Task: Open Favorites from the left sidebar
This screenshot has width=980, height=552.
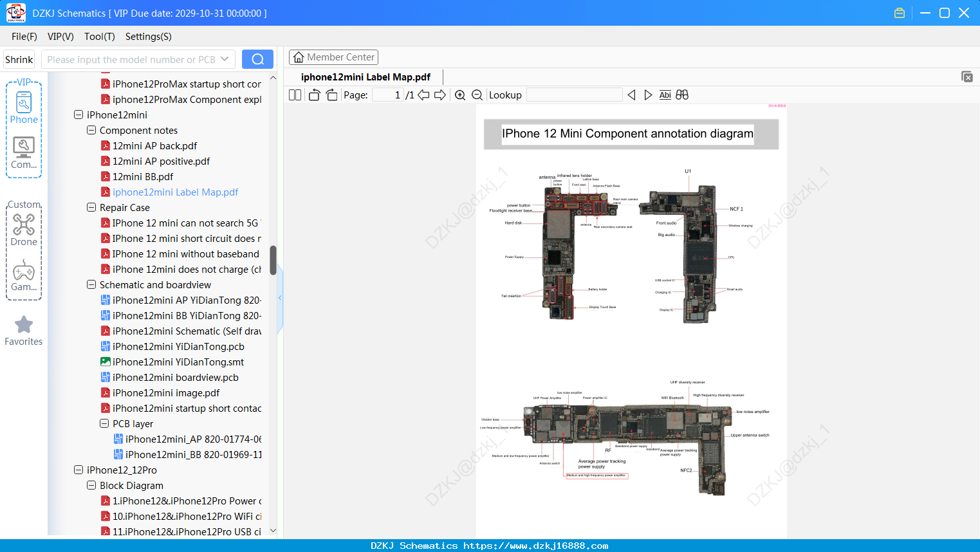Action: 24,331
